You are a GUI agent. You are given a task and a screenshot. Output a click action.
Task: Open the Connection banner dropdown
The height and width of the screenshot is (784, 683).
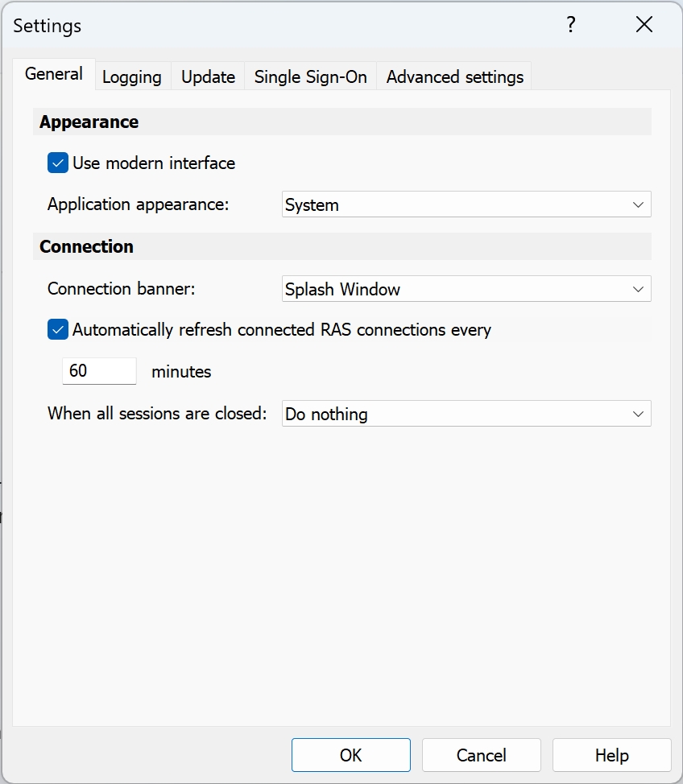(x=466, y=289)
